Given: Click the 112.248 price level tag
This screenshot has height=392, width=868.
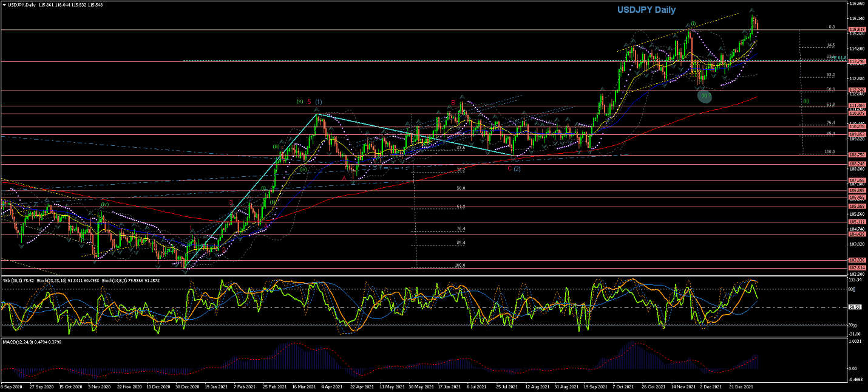Looking at the screenshot, I should (x=857, y=90).
